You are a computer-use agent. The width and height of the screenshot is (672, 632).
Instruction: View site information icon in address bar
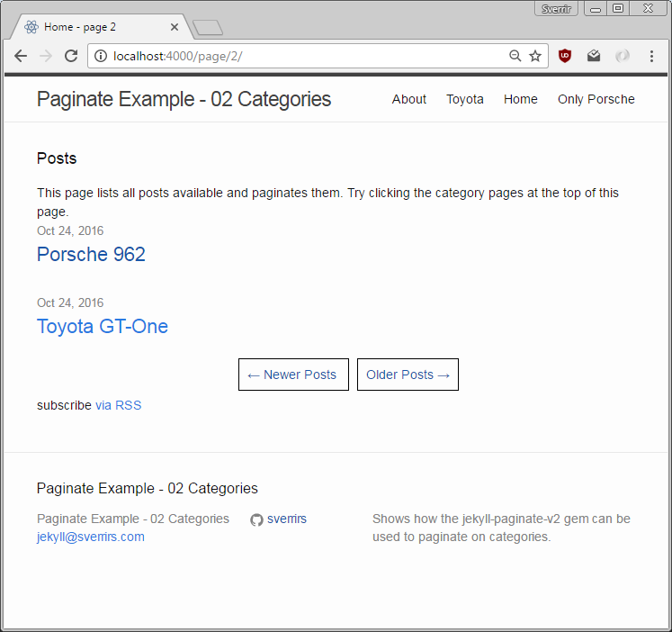[101, 56]
